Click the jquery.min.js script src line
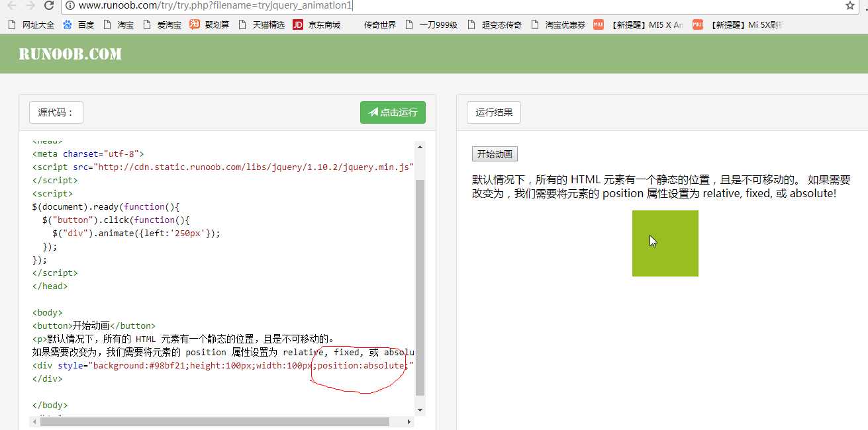868x430 pixels. click(x=223, y=167)
